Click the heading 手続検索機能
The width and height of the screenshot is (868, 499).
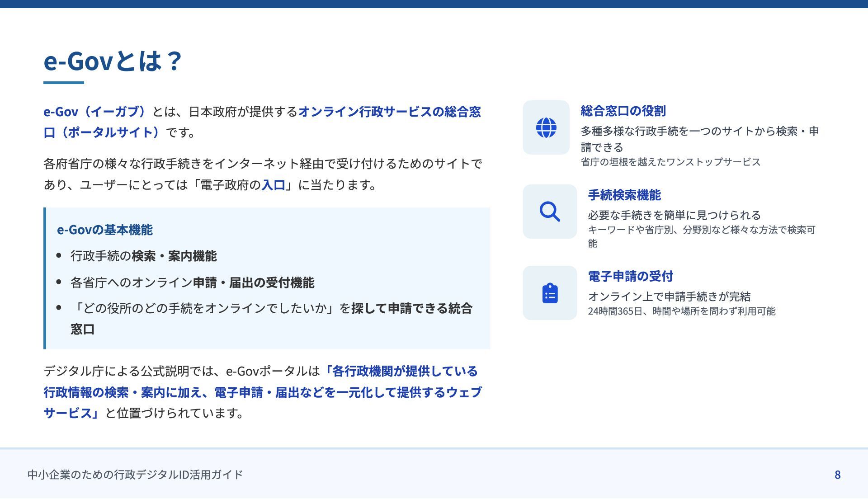pos(624,195)
